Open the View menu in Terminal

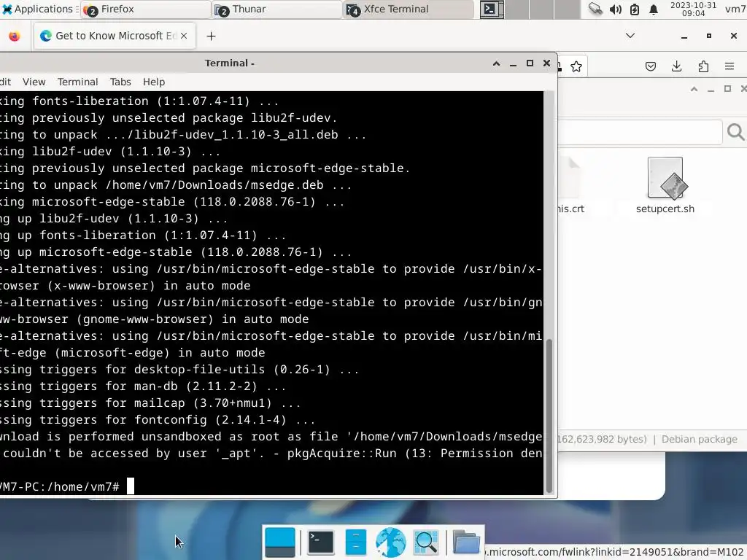(x=34, y=82)
